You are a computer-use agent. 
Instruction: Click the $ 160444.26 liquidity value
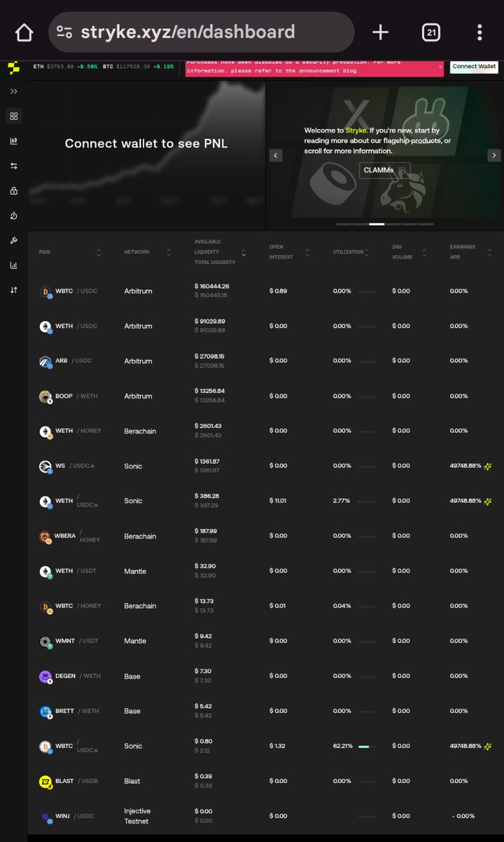(212, 286)
